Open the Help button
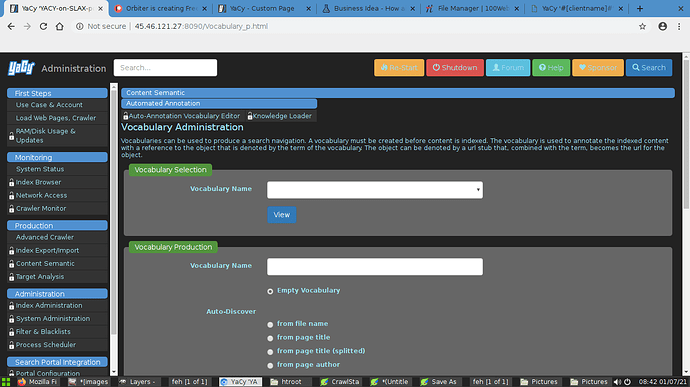Image resolution: width=690 pixels, height=387 pixels. tap(551, 68)
